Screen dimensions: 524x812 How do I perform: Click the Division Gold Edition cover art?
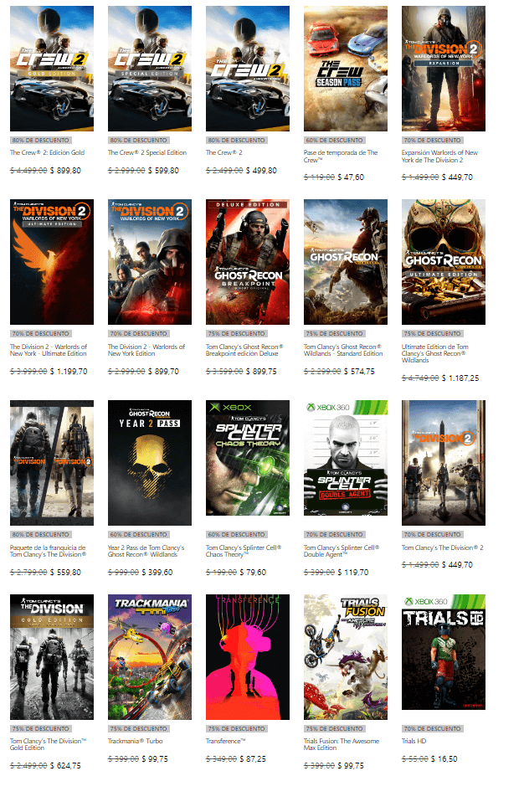pos(52,657)
